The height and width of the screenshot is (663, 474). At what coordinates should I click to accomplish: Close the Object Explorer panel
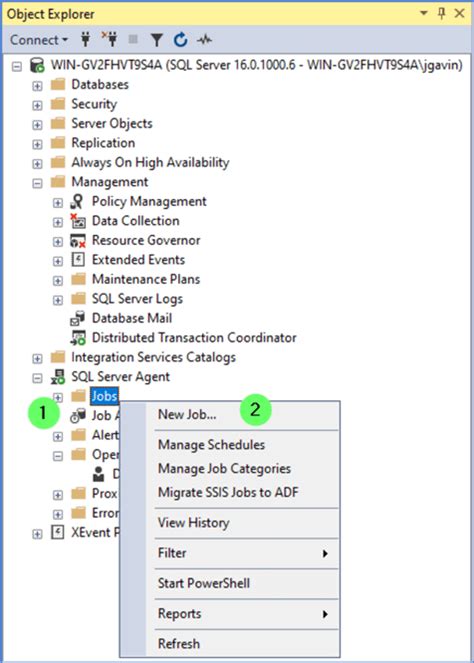(x=459, y=14)
